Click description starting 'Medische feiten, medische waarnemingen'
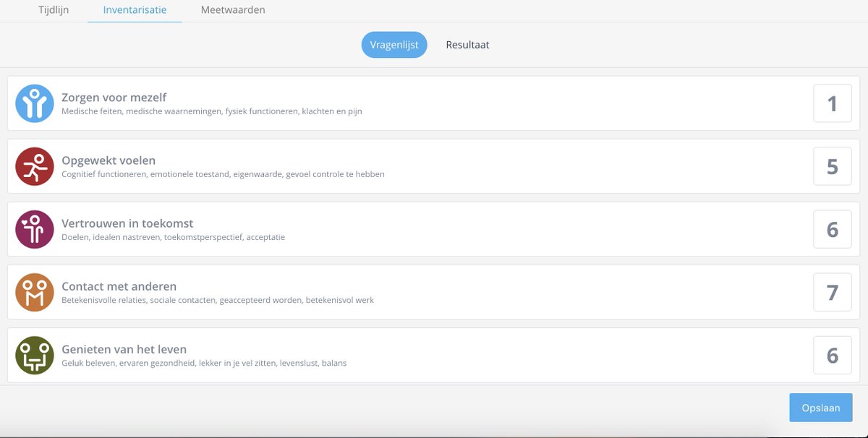This screenshot has height=438, width=868. point(212,111)
